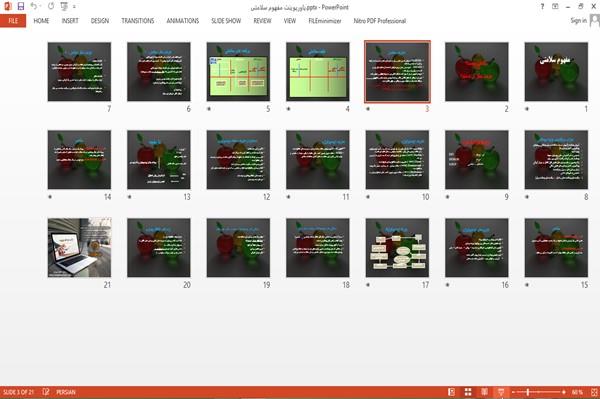
Task: Select slide 8 thumbnail
Action: pos(556,160)
